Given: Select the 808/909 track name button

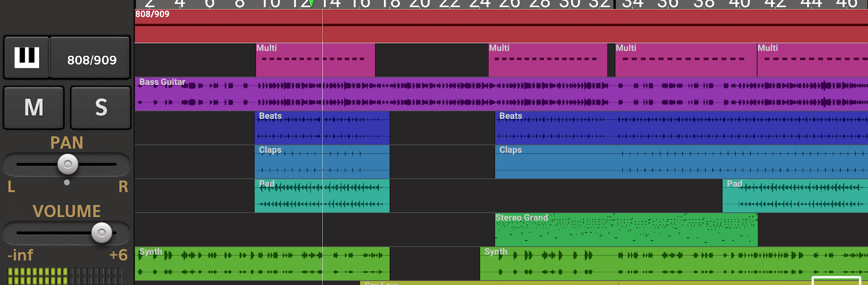Looking at the screenshot, I should (91, 58).
